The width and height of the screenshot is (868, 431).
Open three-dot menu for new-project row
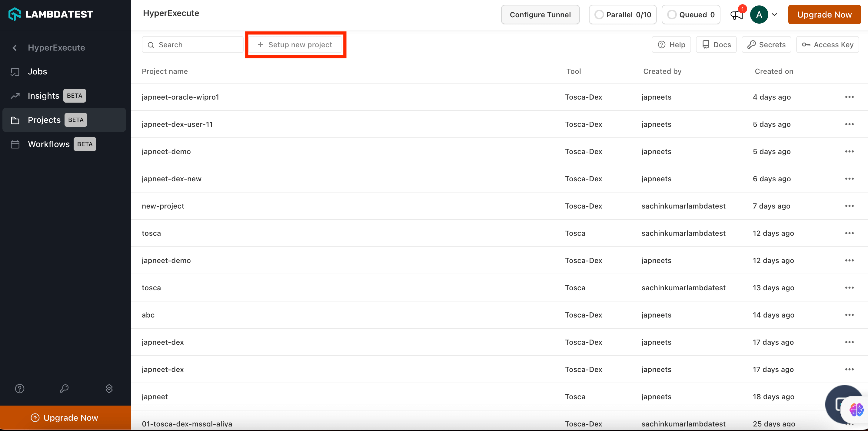[849, 206]
